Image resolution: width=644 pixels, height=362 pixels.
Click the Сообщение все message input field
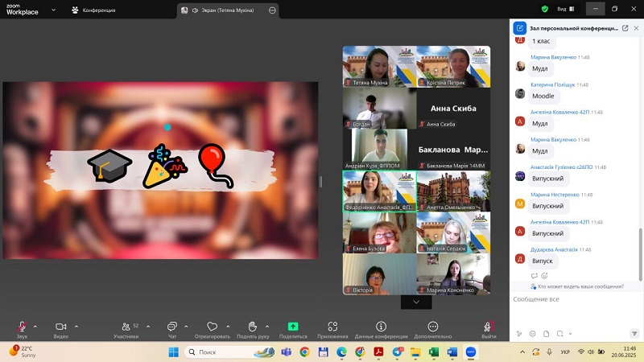point(575,299)
